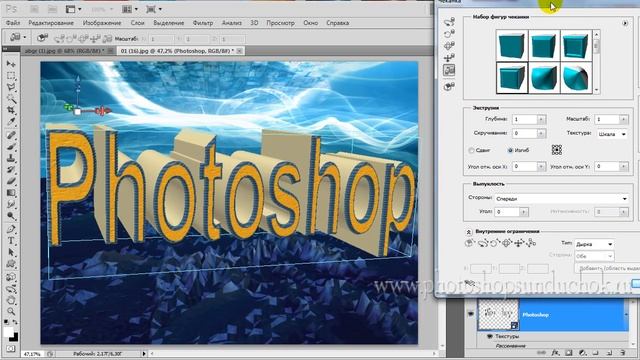Open the Фильтр menu
The height and width of the screenshot is (360, 640).
point(203,23)
